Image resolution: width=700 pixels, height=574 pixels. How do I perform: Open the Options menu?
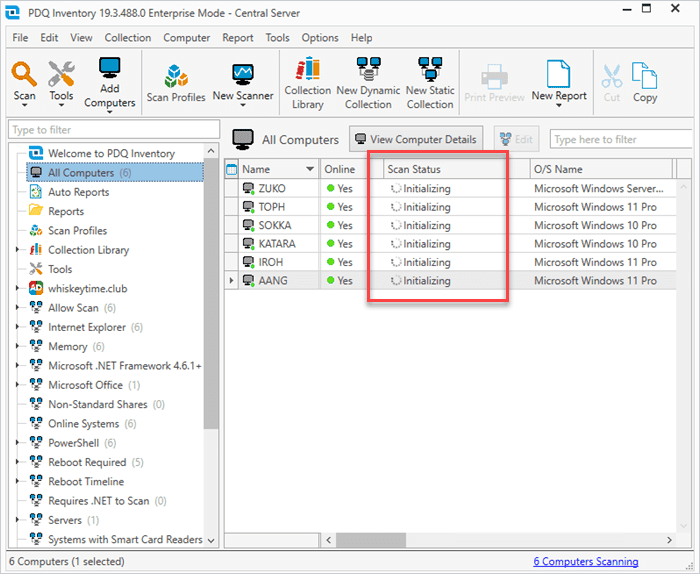point(320,38)
